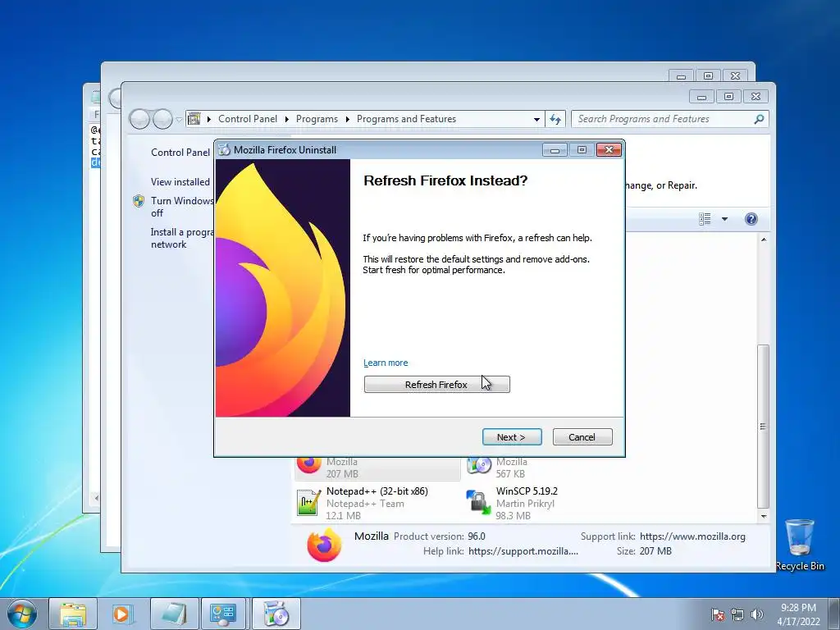This screenshot has height=630, width=840.
Task: Click the blue Help question mark icon
Action: pos(751,218)
